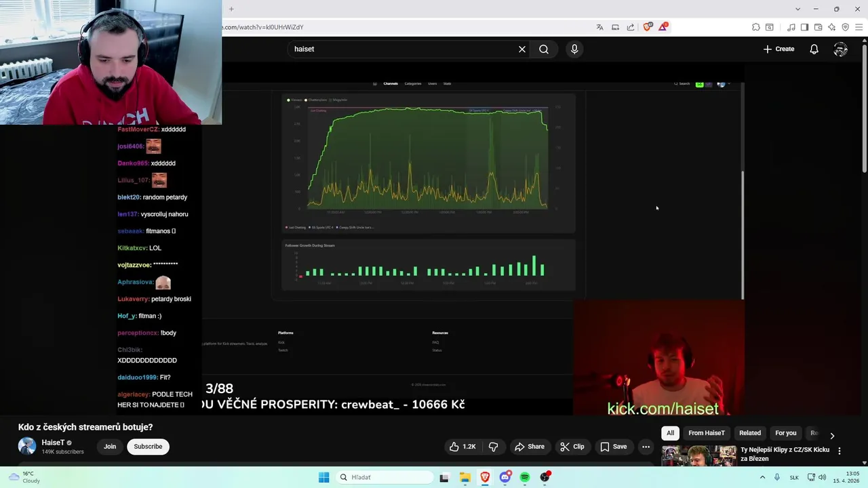Toggle the browser sidebar panel

pyautogui.click(x=804, y=27)
